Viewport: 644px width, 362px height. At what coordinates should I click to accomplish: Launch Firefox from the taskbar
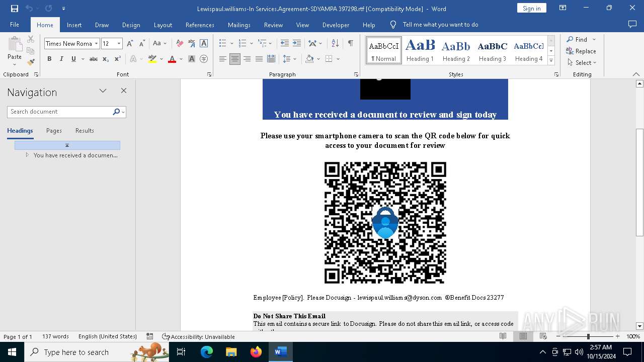click(256, 352)
